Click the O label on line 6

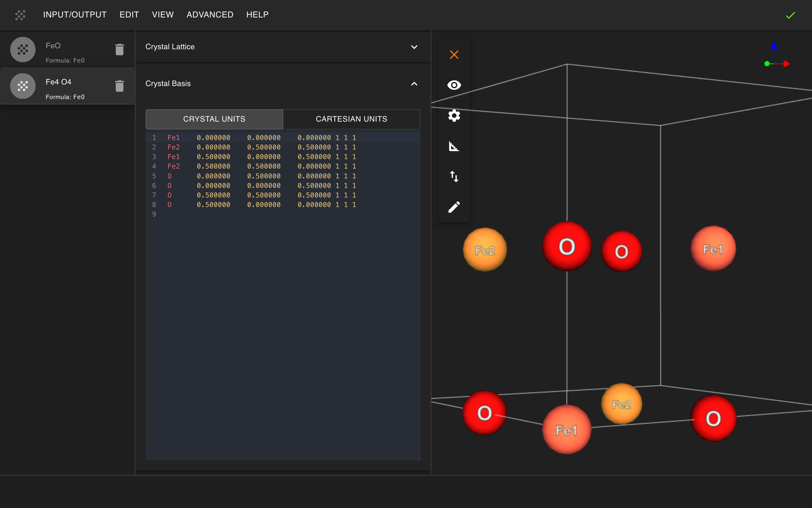169,185
